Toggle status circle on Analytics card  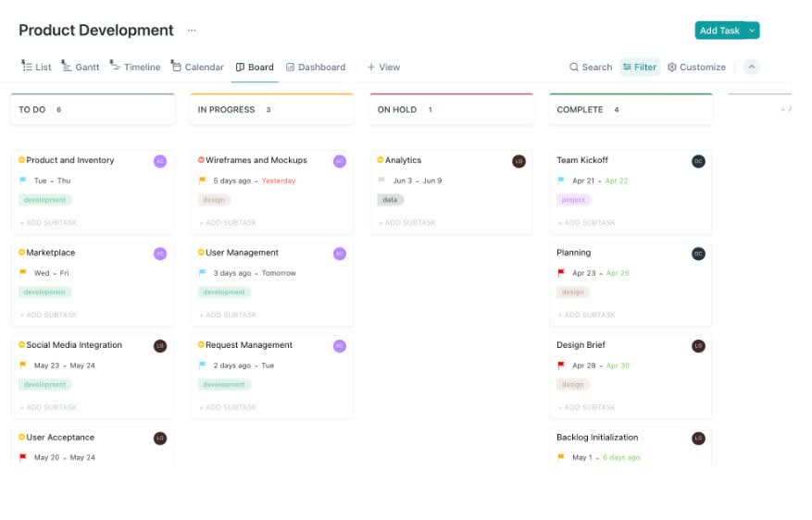[x=381, y=160]
